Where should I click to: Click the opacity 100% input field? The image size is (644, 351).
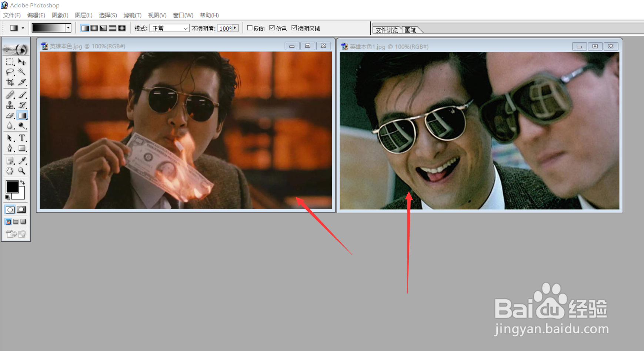click(x=225, y=28)
